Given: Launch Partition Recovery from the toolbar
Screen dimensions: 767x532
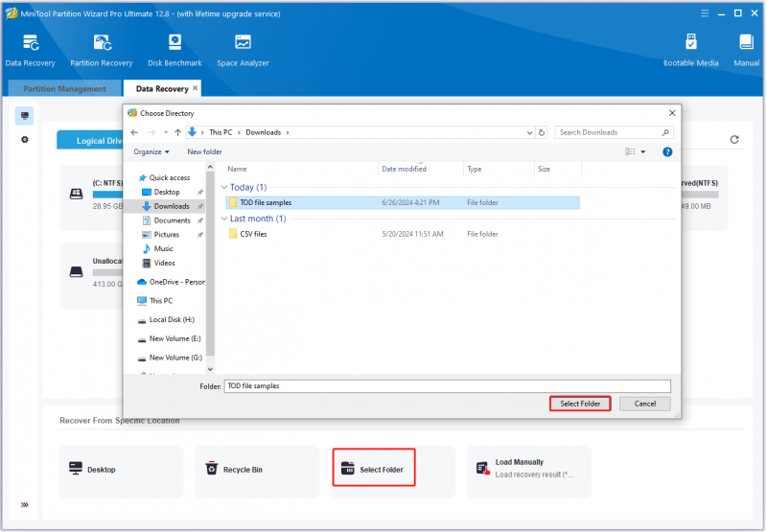Looking at the screenshot, I should click(x=102, y=51).
